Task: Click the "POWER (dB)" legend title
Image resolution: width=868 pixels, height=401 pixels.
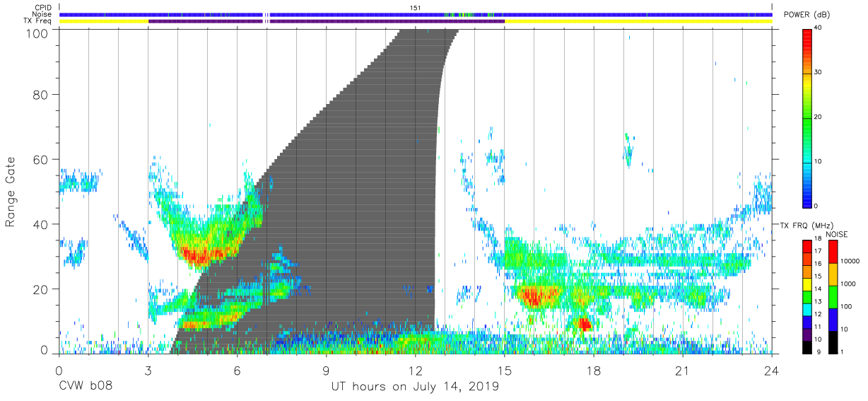Action: coord(806,15)
